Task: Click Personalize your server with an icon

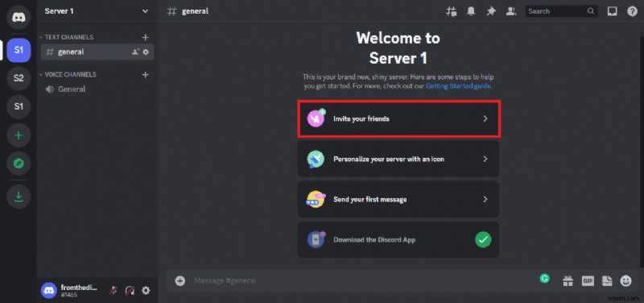Action: (398, 159)
